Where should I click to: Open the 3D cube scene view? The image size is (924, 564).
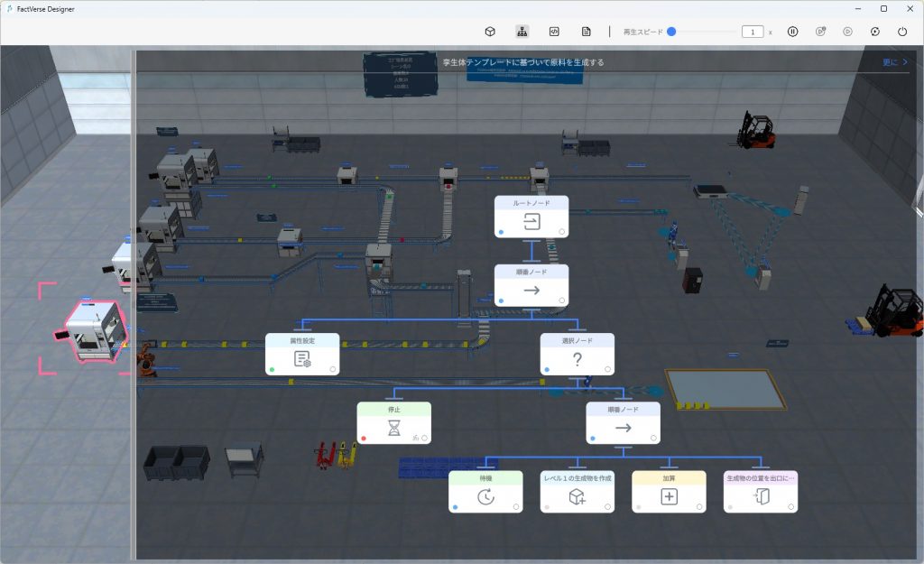(x=490, y=32)
